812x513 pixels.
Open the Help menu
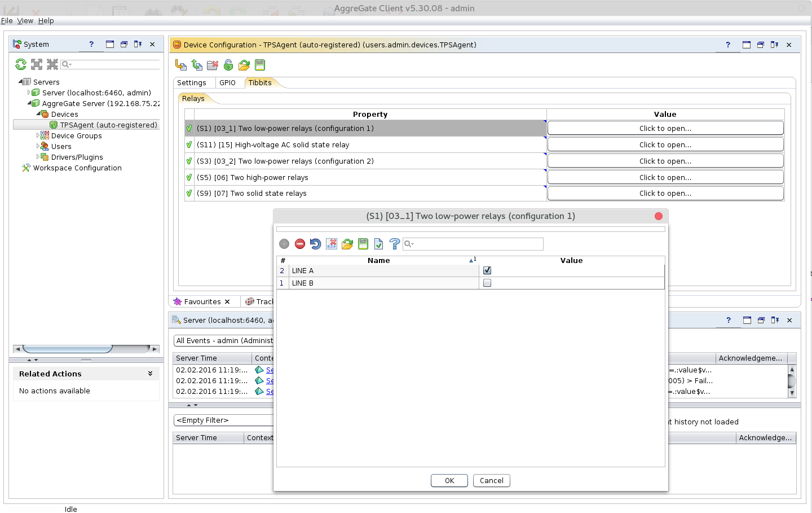46,20
